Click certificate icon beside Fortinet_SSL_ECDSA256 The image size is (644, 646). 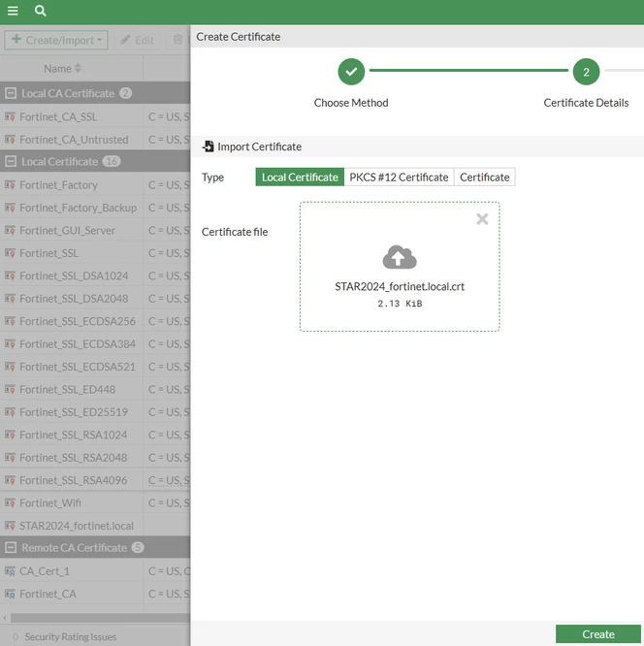click(10, 321)
